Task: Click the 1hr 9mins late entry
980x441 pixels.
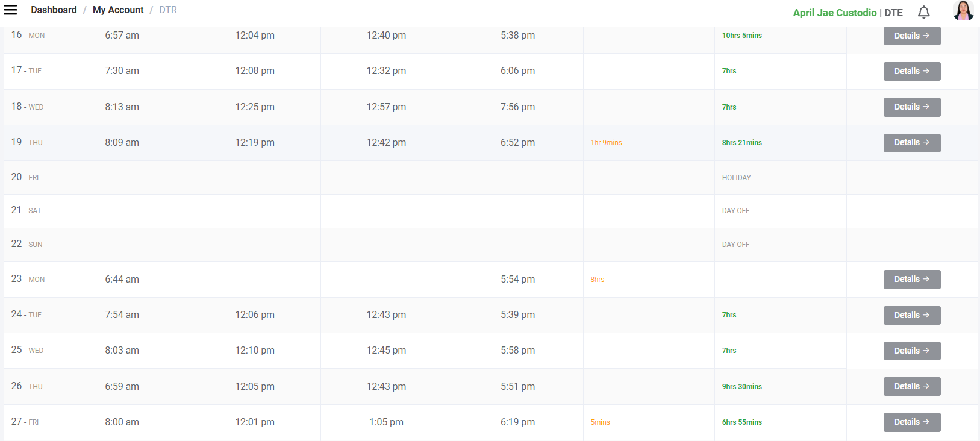Action: (606, 143)
